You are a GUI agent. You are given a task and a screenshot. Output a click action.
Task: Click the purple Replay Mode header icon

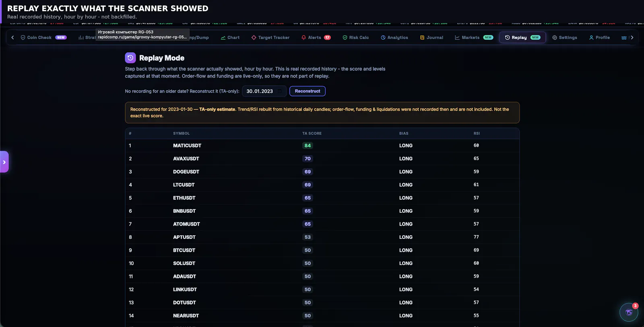[130, 58]
